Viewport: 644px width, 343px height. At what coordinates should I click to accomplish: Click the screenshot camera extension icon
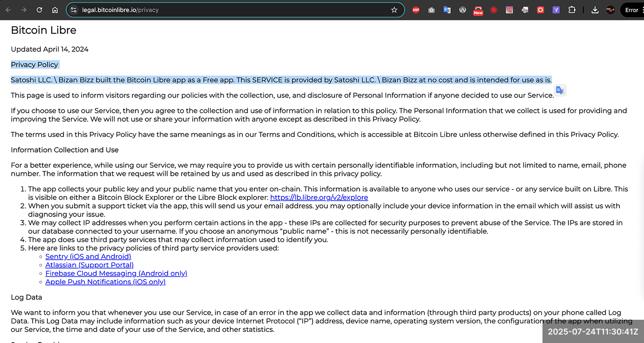[x=431, y=10]
